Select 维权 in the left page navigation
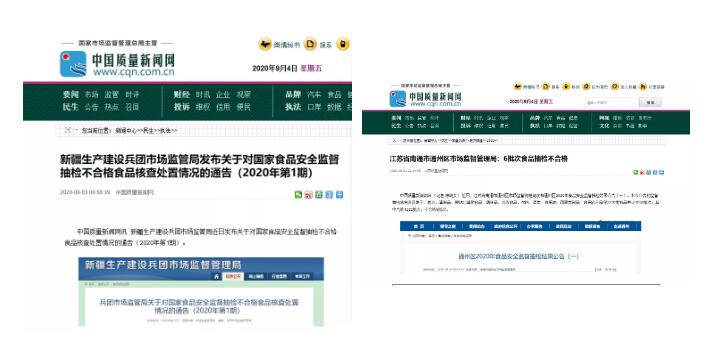 click(x=203, y=107)
